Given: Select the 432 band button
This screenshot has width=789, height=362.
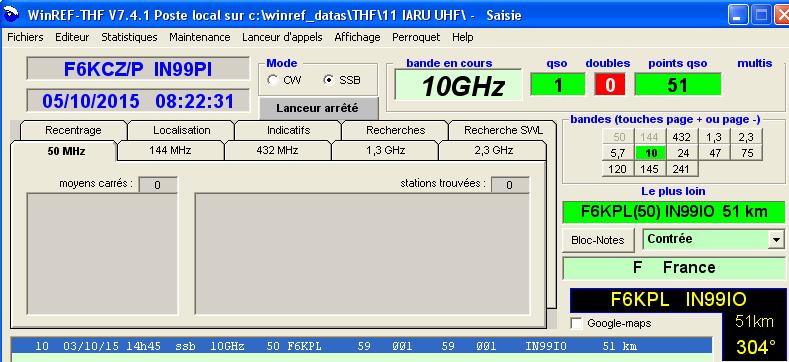Looking at the screenshot, I should [x=682, y=137].
